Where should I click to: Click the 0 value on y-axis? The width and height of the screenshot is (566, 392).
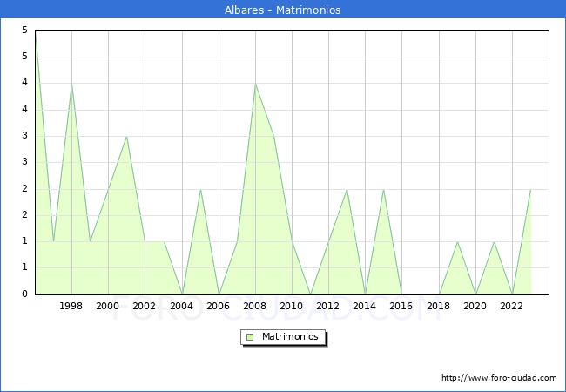pyautogui.click(x=24, y=294)
